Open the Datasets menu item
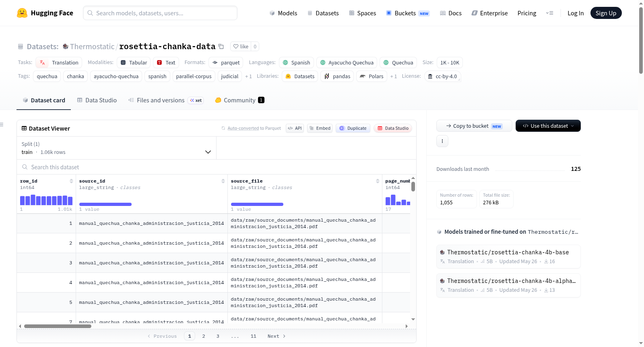This screenshot has width=644, height=347. (x=323, y=13)
